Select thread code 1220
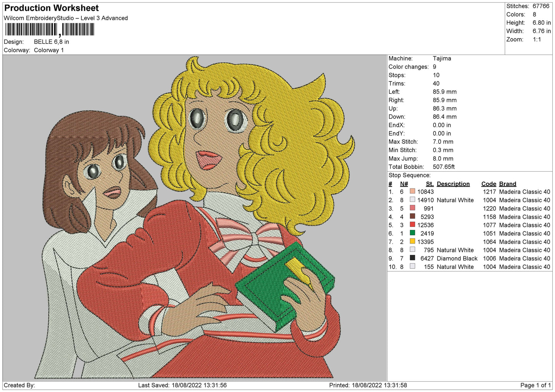 (x=489, y=208)
